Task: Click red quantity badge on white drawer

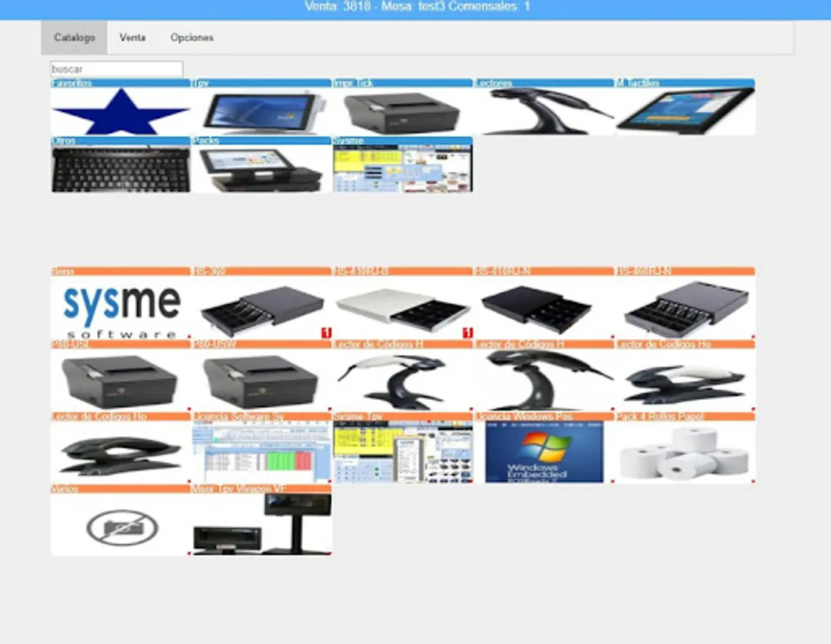Action: point(467,333)
